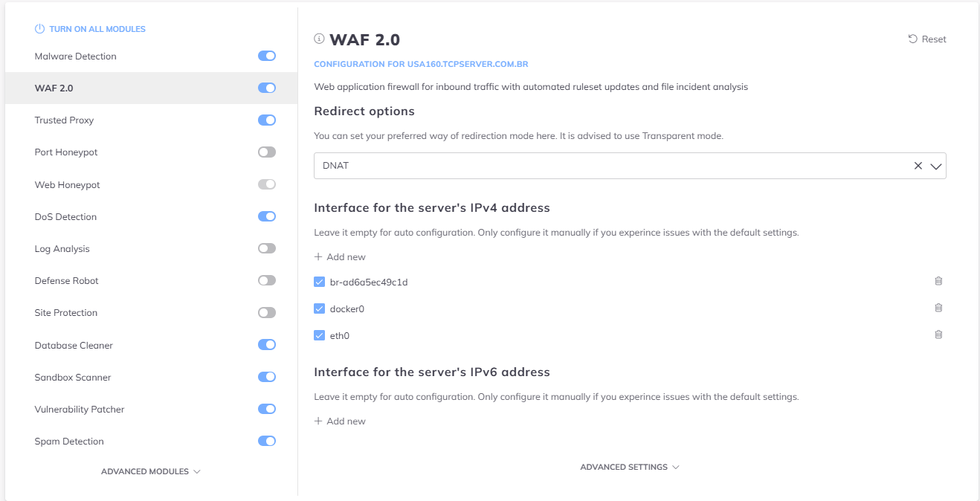Viewport: 980px width, 501px height.
Task: Delete the docker0 interface via trash icon
Action: [x=938, y=308]
